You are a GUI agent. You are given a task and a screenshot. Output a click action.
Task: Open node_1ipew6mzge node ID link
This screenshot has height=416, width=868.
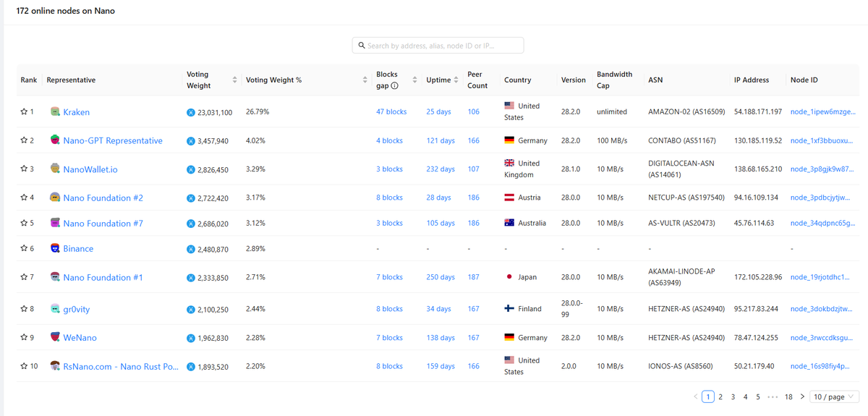click(823, 112)
